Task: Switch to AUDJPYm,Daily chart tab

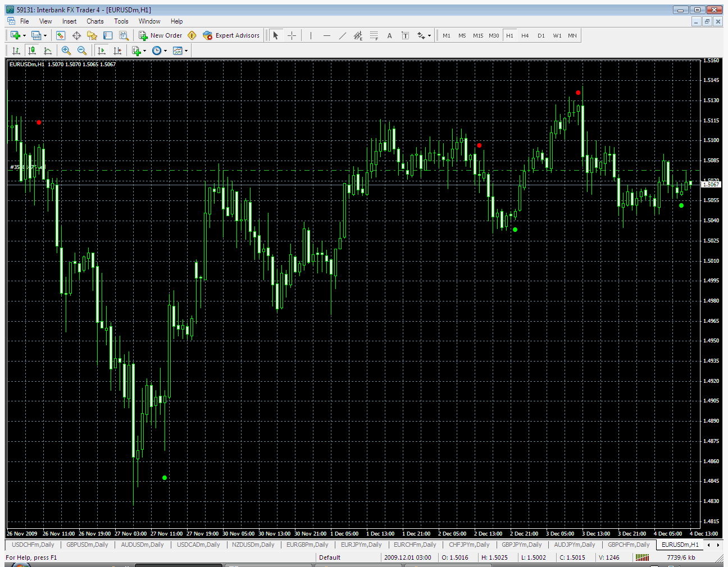Action: point(575,545)
